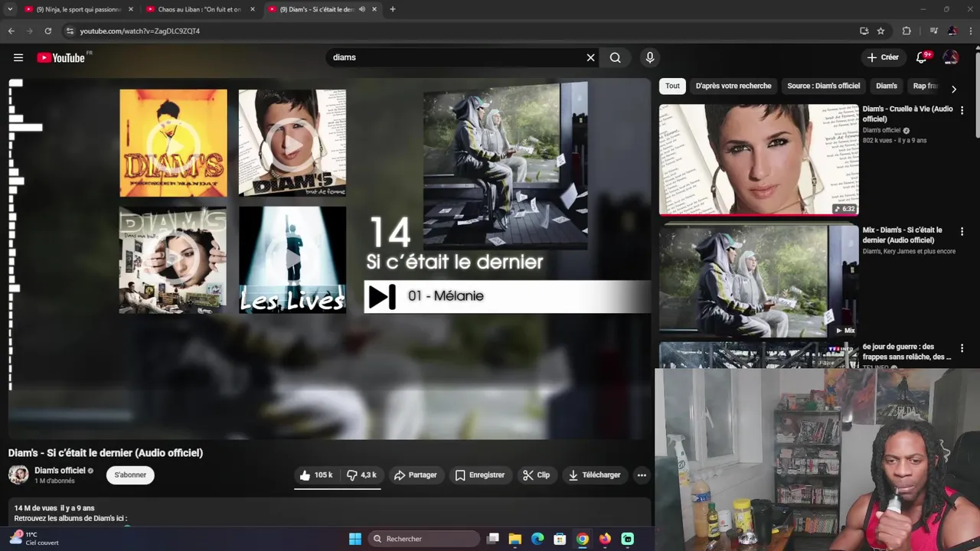Click the Partager button
Image resolution: width=980 pixels, height=551 pixels.
click(415, 475)
